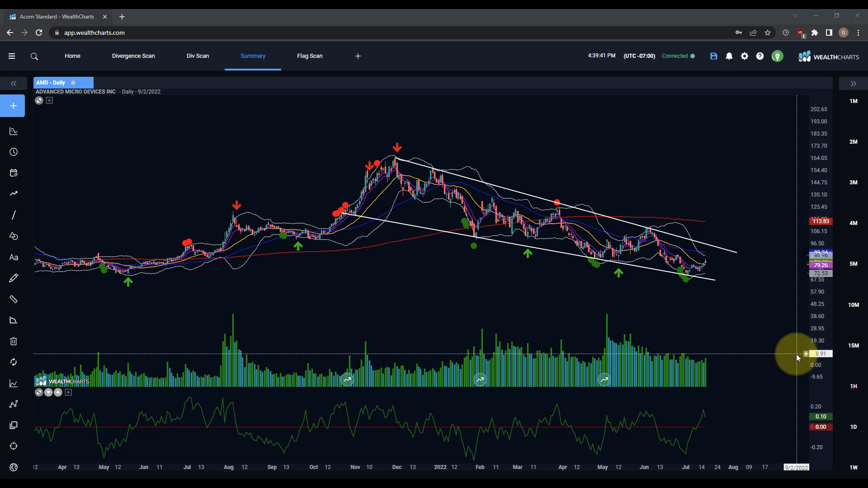The image size is (868, 488).
Task: Click the trash delete drawings icon
Action: tap(14, 341)
